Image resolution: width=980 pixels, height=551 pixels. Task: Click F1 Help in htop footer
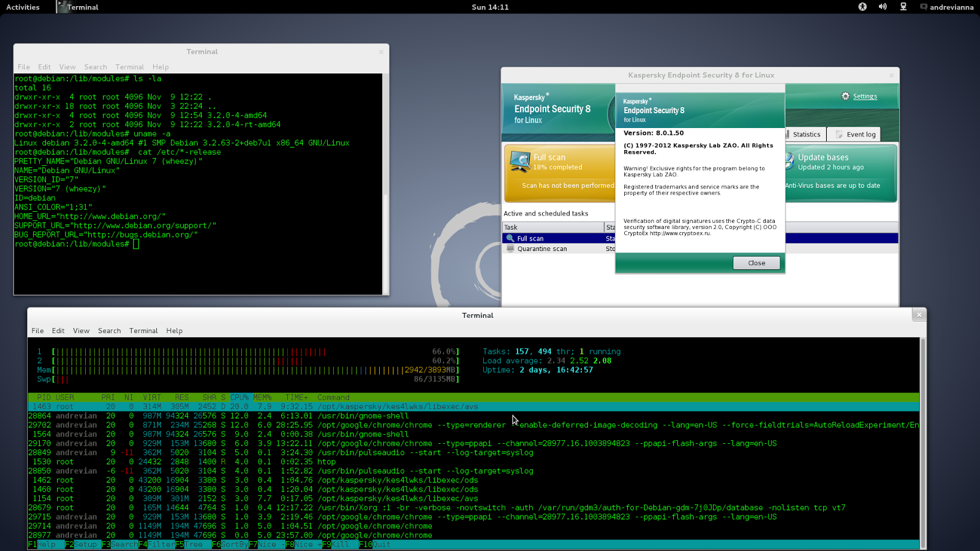pos(42,544)
